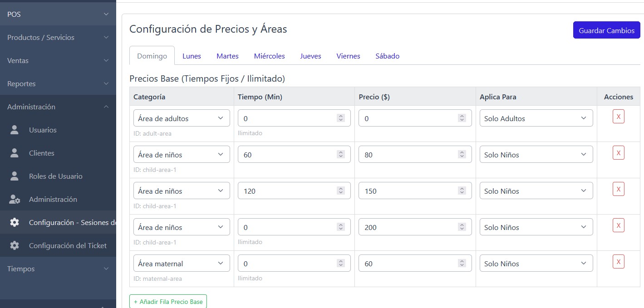Click price stepper arrows for value 150
644x308 pixels.
tap(462, 191)
